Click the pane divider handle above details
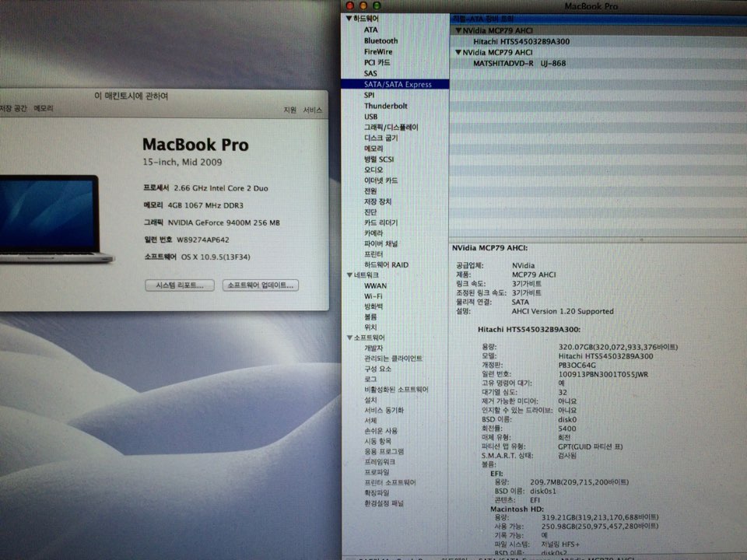747x560 pixels. (x=640, y=240)
